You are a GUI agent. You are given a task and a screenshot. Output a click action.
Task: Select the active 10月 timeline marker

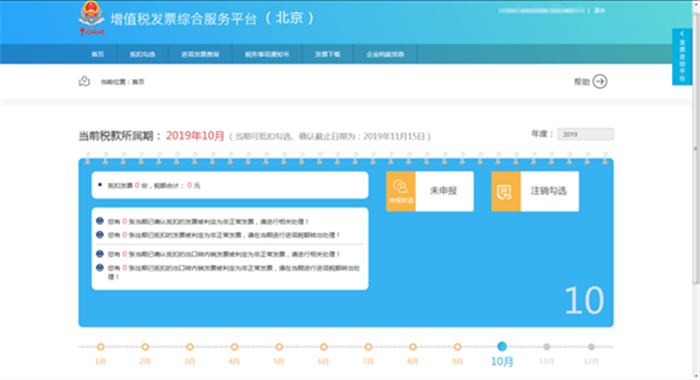pyautogui.click(x=502, y=347)
